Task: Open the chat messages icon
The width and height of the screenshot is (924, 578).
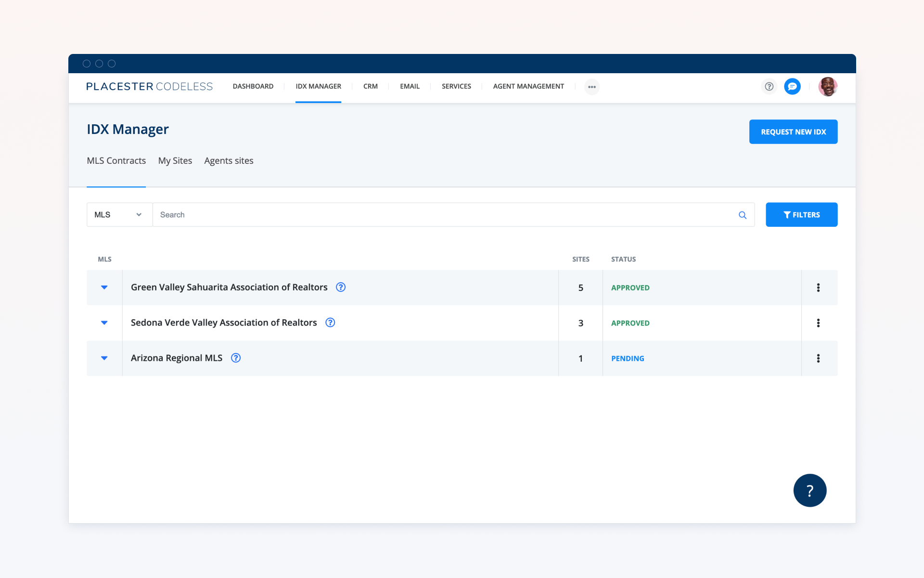Action: (x=792, y=87)
